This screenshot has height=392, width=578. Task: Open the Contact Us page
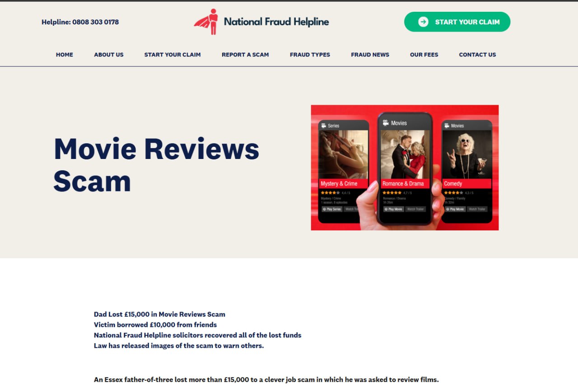pos(477,55)
